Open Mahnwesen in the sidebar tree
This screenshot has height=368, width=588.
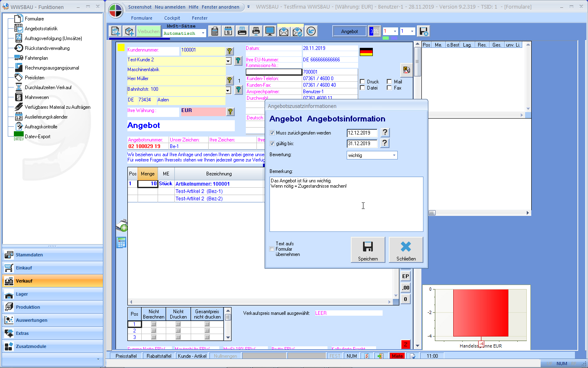click(x=37, y=97)
